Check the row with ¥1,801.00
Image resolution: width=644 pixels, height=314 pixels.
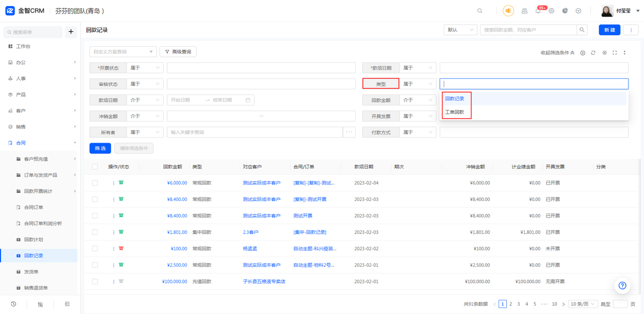click(95, 232)
